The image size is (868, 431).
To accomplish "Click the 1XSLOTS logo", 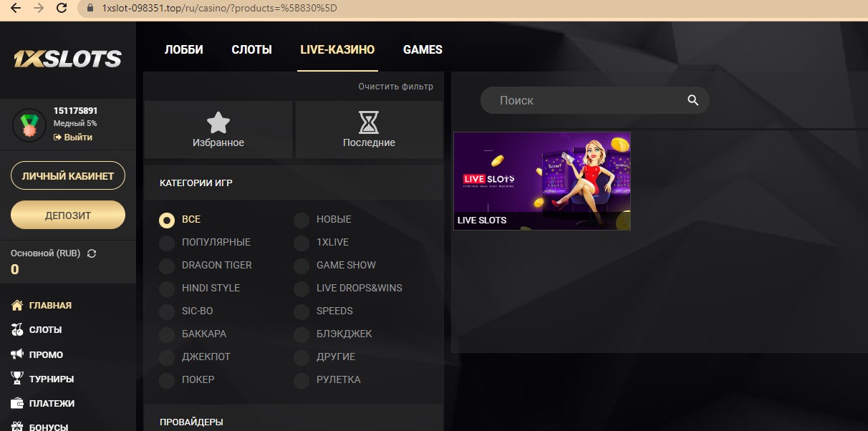I will coord(67,59).
